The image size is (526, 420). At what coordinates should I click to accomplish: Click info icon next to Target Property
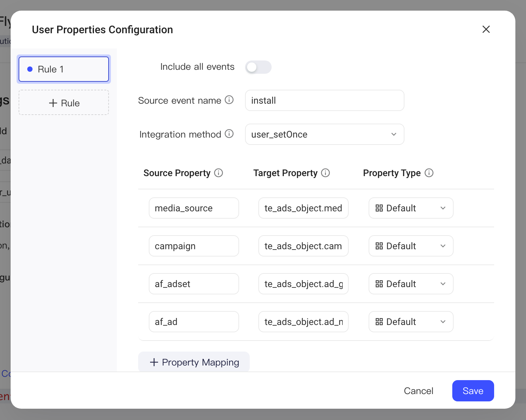point(325,173)
